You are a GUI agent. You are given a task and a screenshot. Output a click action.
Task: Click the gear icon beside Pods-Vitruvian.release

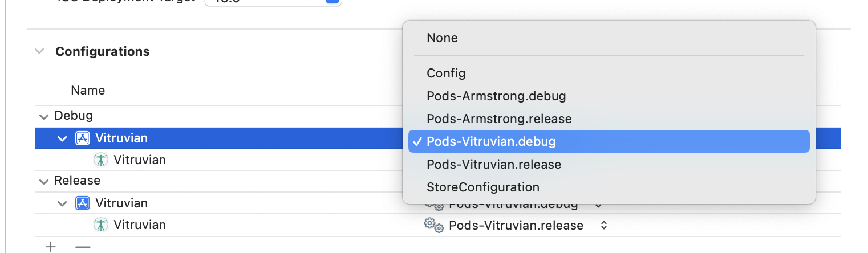pos(433,225)
